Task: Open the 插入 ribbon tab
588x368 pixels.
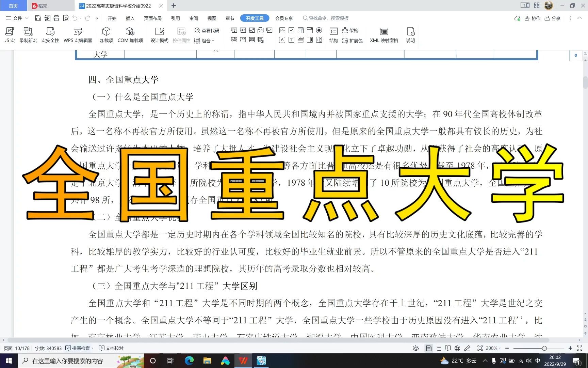Action: (130, 18)
